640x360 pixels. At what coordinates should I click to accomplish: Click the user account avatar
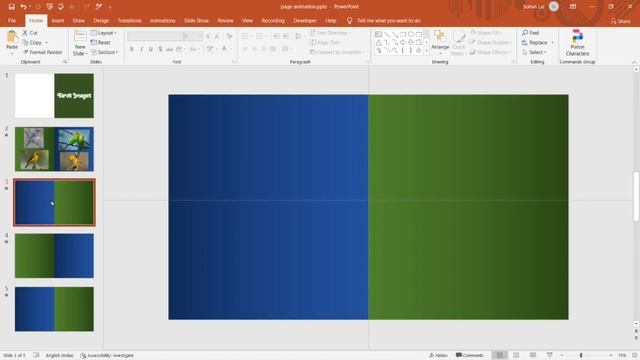click(554, 7)
